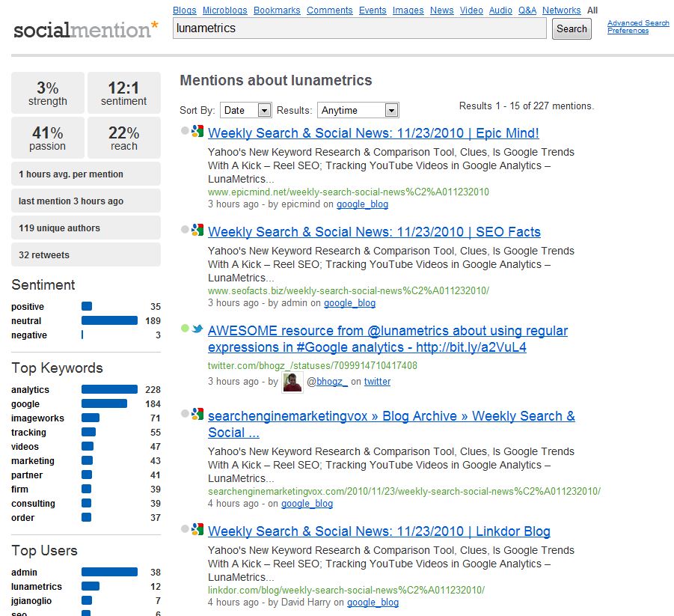The image size is (674, 616).
Task: Click the socialmention logo
Action: (x=86, y=29)
